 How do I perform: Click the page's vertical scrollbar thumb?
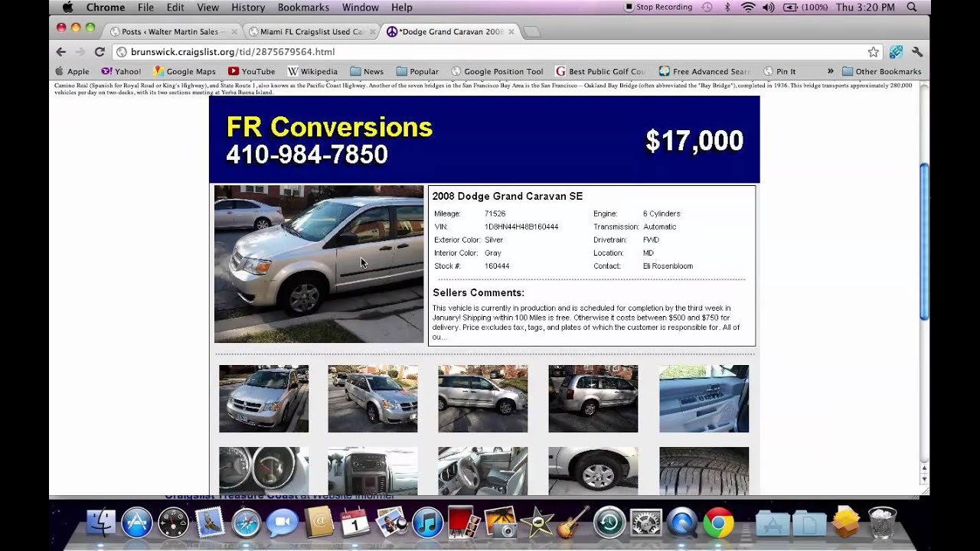tap(924, 242)
